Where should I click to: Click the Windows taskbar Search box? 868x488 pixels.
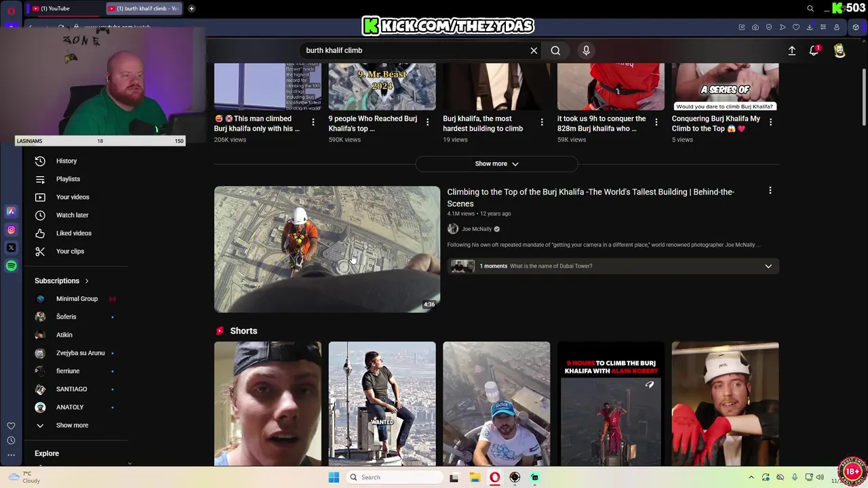(393, 477)
